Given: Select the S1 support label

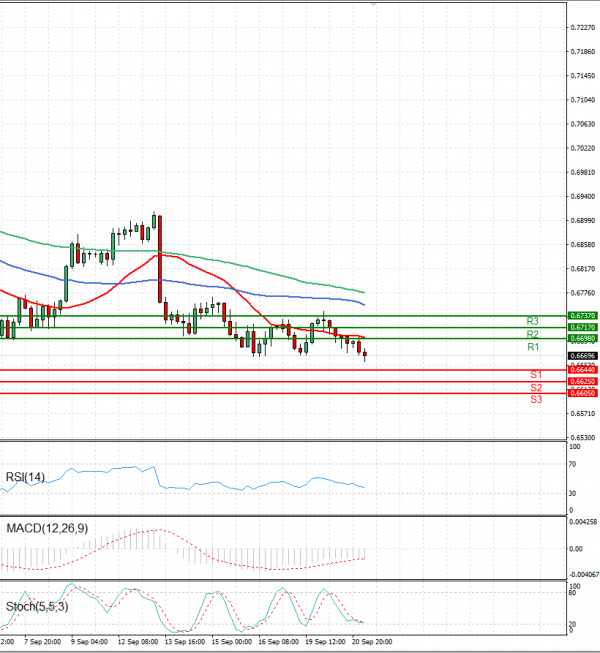Looking at the screenshot, I should (536, 374).
